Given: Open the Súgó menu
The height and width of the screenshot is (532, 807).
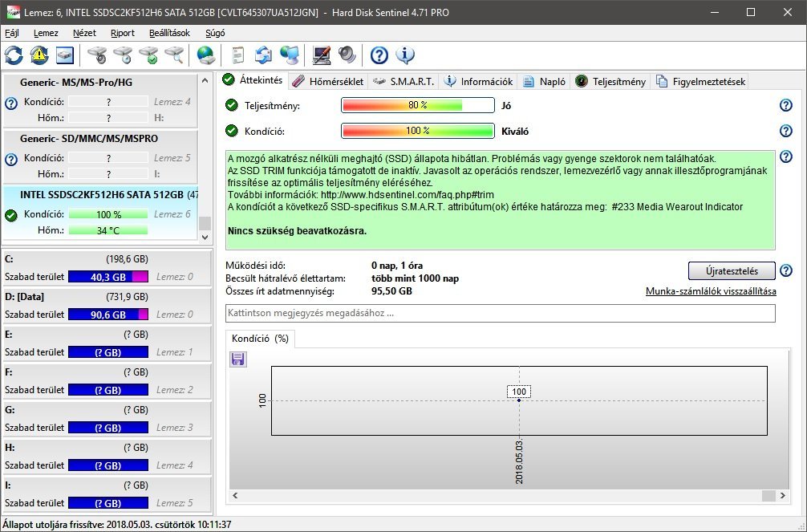Looking at the screenshot, I should pyautogui.click(x=215, y=33).
